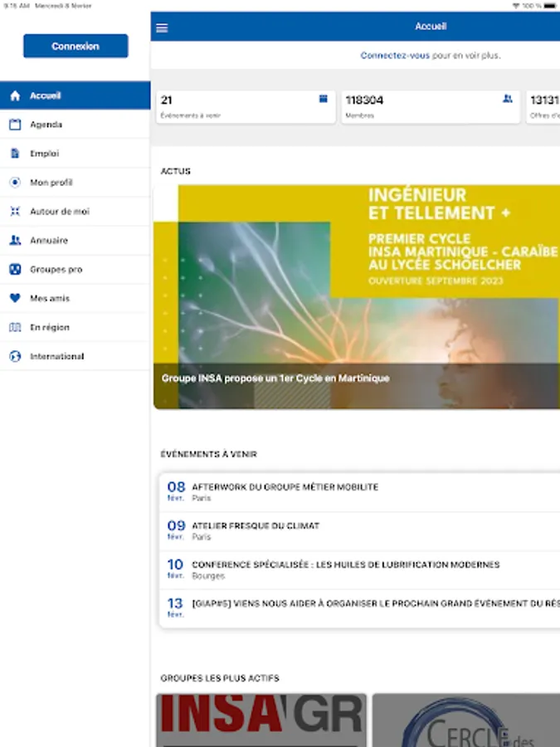Click the Accueil header title
Image resolution: width=560 pixels, height=747 pixels.
(x=431, y=27)
